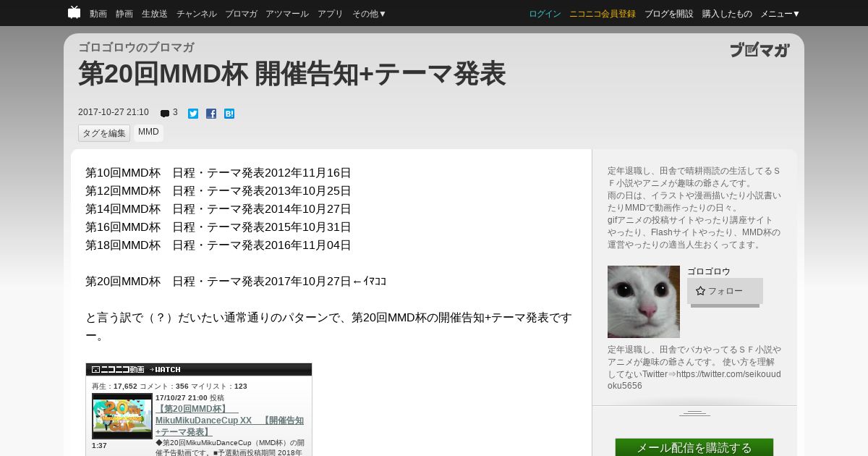This screenshot has height=456, width=868.
Task: Expand the その他 dropdown
Action: [x=369, y=14]
